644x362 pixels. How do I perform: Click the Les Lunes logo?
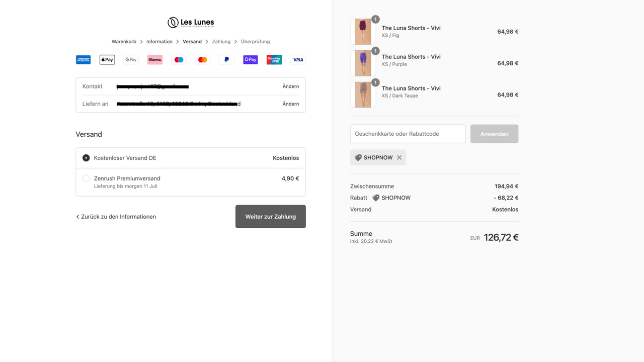point(191,22)
